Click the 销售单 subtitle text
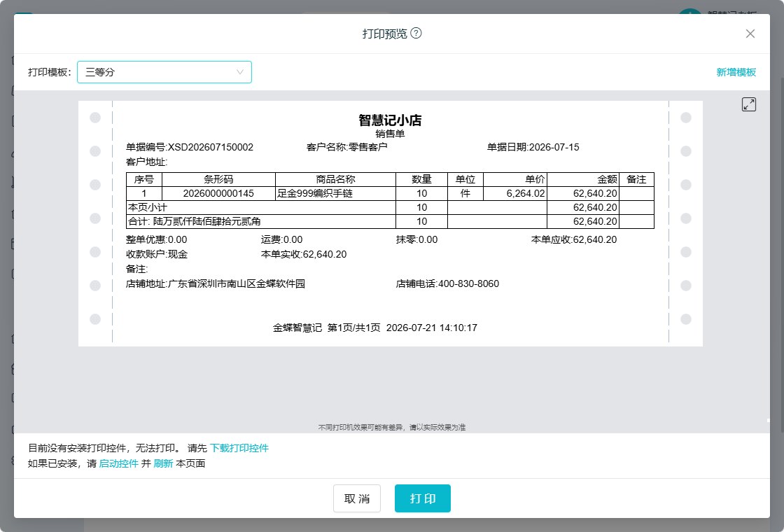 click(390, 134)
